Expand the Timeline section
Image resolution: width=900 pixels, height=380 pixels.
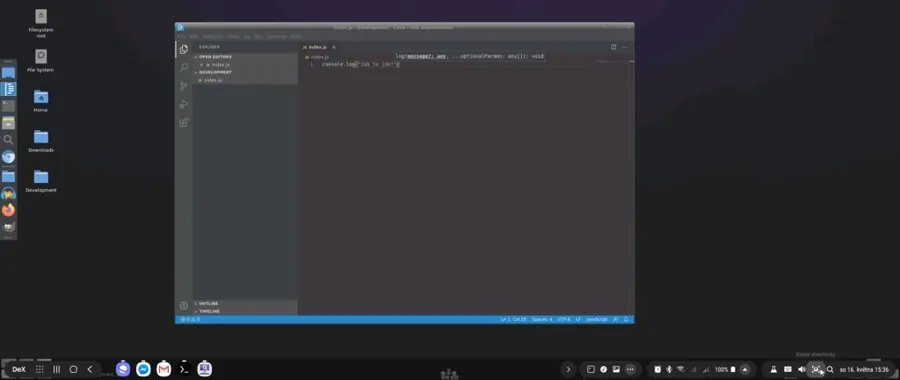pos(245,311)
